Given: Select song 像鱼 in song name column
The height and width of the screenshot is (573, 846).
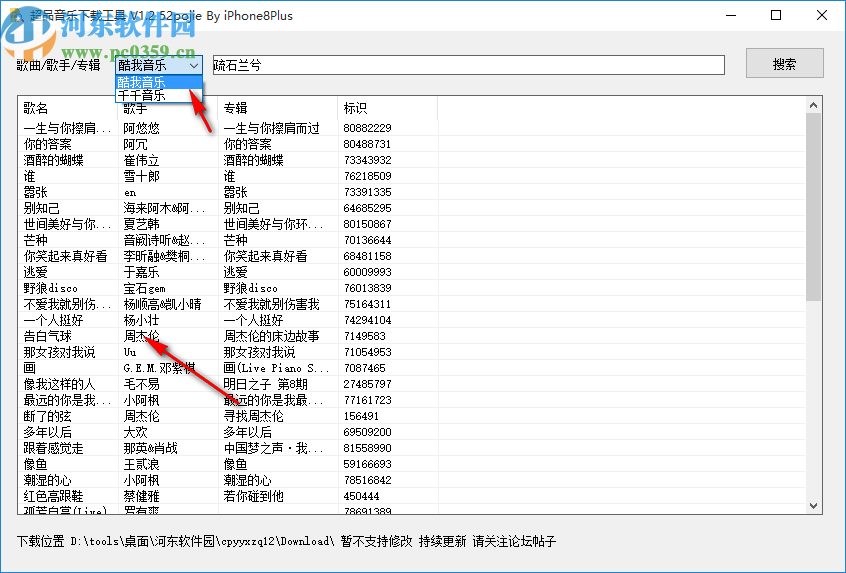Looking at the screenshot, I should pos(35,464).
